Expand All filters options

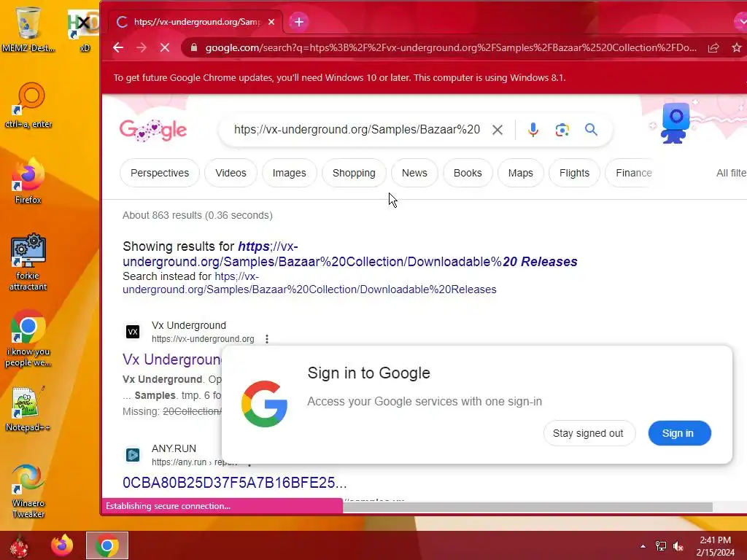(x=731, y=173)
